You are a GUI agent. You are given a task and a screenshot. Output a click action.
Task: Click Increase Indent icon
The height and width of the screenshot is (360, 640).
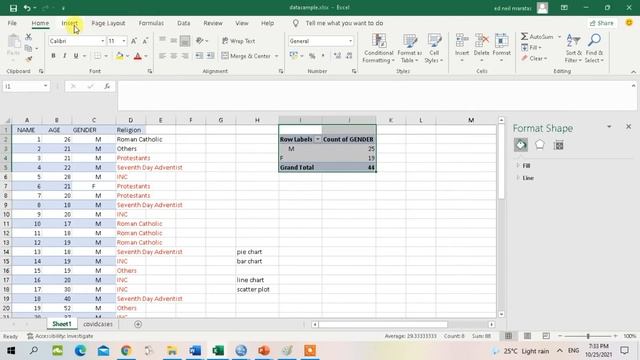210,56
